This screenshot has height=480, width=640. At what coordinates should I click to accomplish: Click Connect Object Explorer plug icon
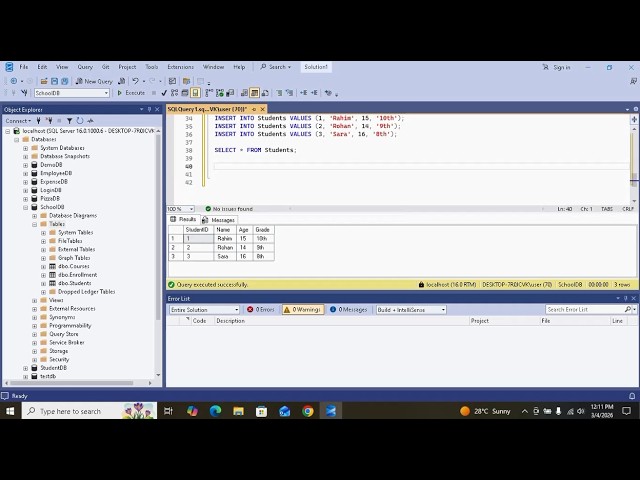tap(38, 120)
